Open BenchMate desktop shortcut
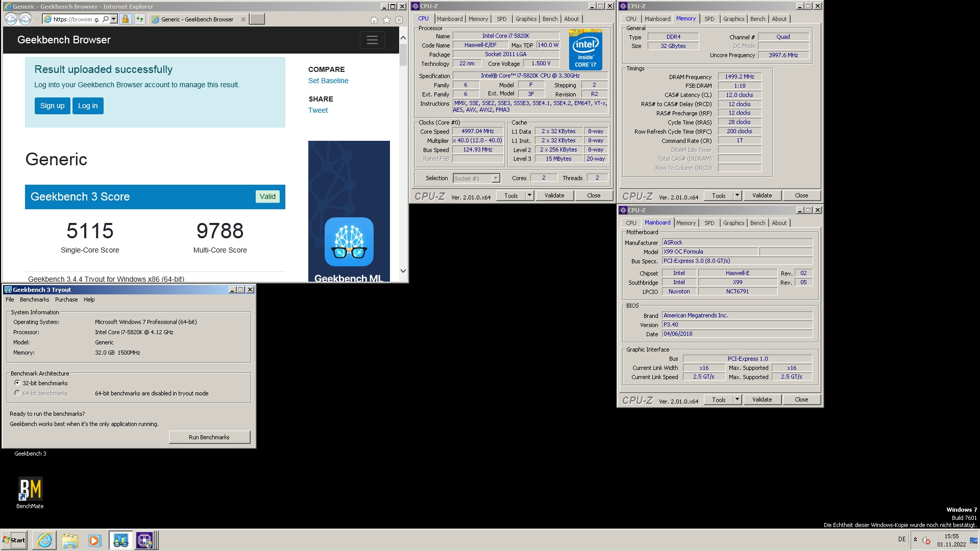The width and height of the screenshot is (980, 551). point(30,493)
